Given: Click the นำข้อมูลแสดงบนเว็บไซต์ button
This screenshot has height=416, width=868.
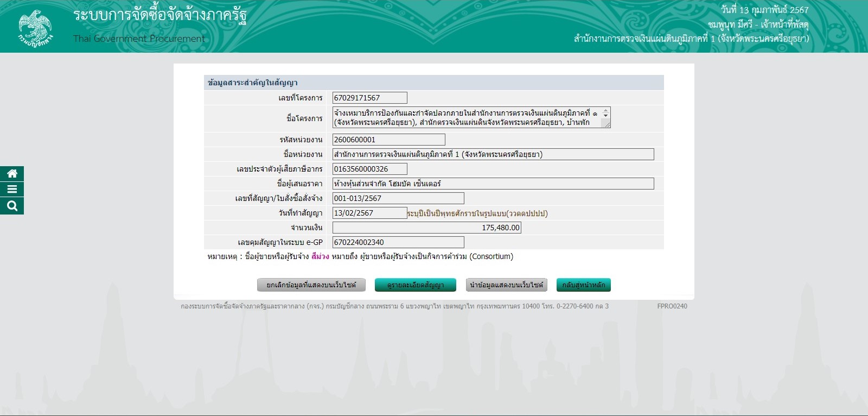Looking at the screenshot, I should (506, 285).
